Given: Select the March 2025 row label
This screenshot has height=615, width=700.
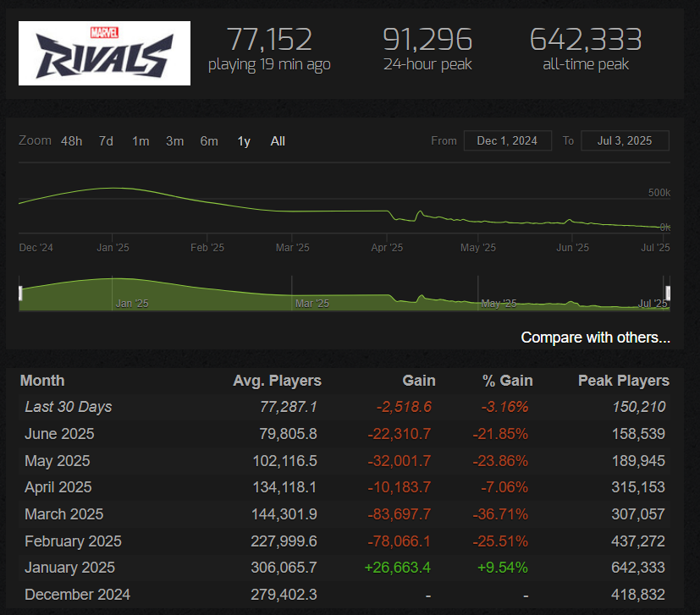Looking at the screenshot, I should click(x=63, y=514).
